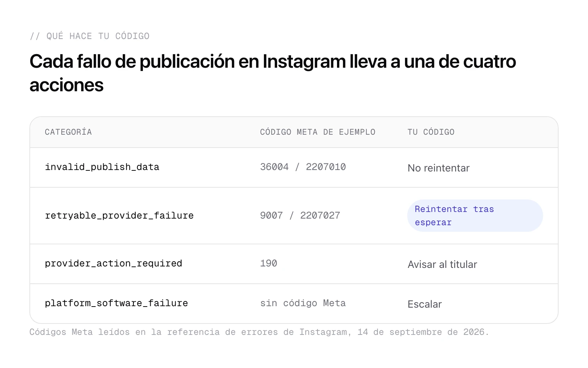Click the 'Escalar' action
This screenshot has width=588, height=368.
424,304
